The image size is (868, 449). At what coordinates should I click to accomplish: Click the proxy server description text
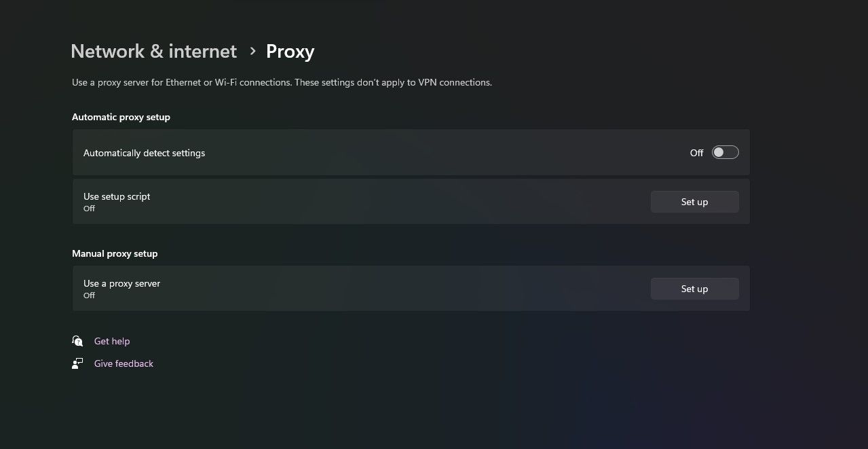tap(281, 82)
